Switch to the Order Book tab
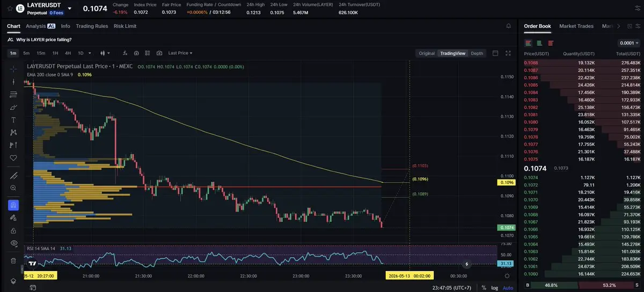644x292 pixels. point(537,26)
